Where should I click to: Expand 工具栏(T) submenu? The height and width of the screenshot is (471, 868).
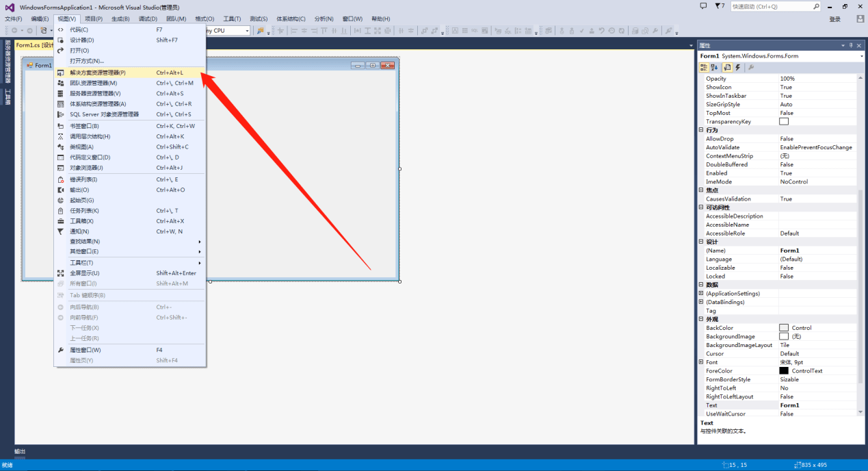click(x=130, y=263)
